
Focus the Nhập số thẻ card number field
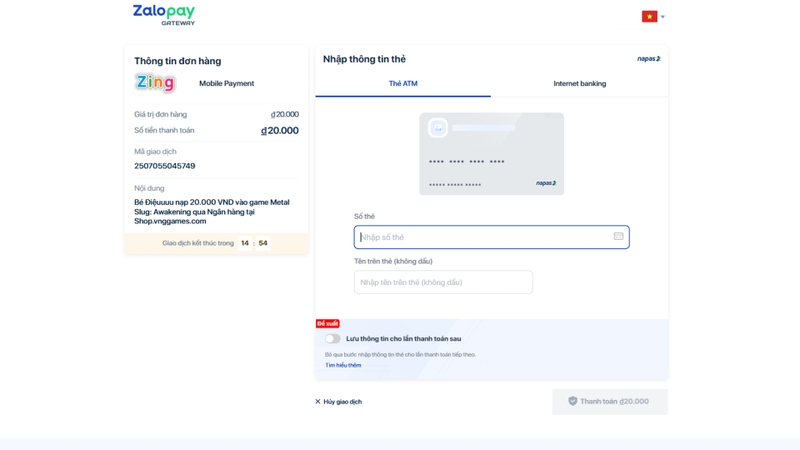pyautogui.click(x=491, y=237)
